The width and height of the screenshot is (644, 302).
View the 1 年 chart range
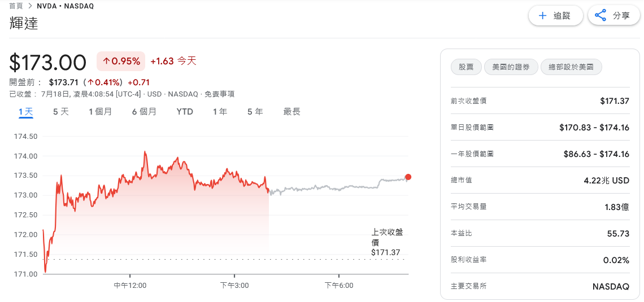pos(220,112)
